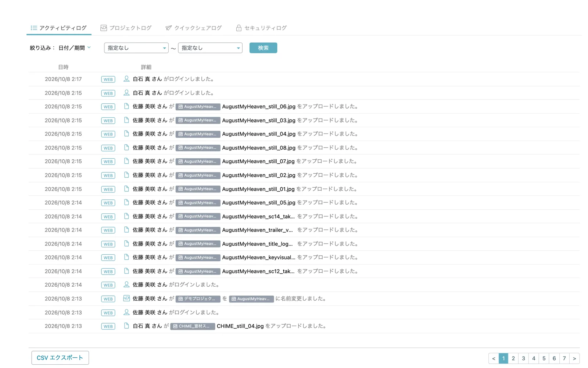588x368 pixels.
Task: Click the file icon for AugustMyHeaven_still_08.jpg
Action: [x=126, y=148]
